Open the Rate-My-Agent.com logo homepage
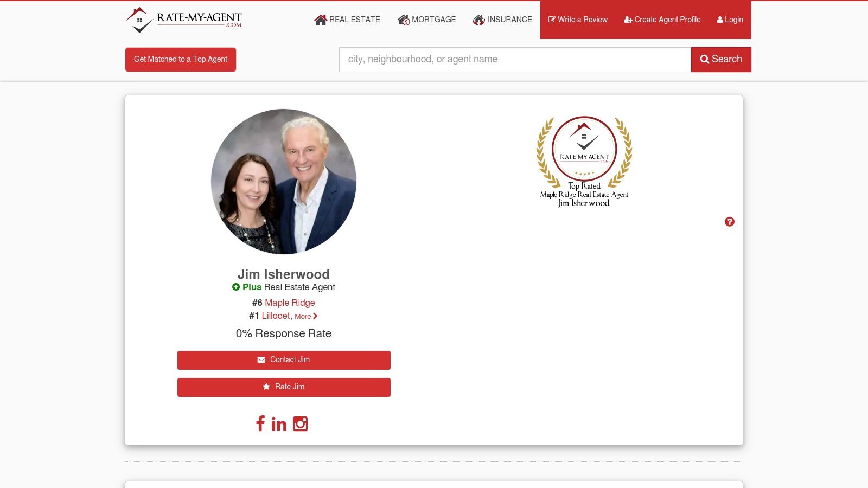Screen dimensions: 868x488 (x=183, y=20)
